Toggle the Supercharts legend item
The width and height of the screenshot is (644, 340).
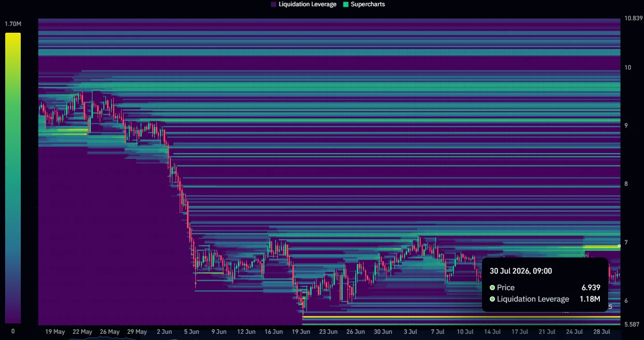point(364,4)
